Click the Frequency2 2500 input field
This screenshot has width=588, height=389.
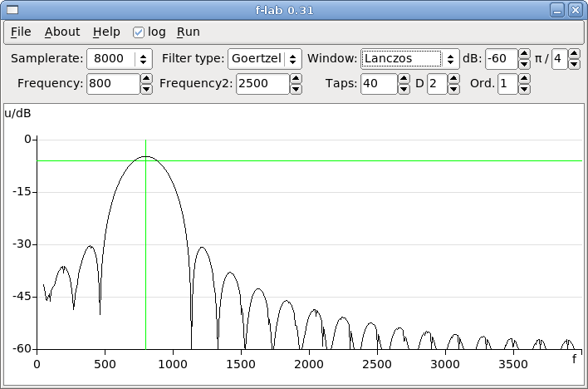[x=262, y=83]
